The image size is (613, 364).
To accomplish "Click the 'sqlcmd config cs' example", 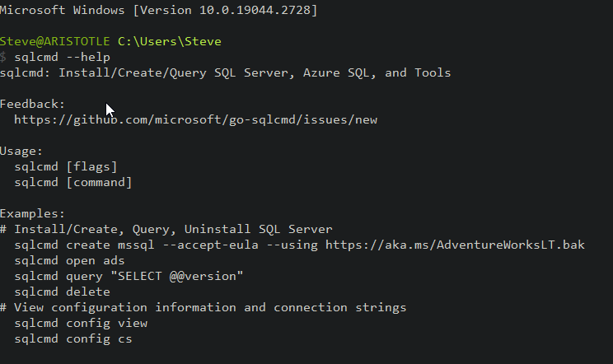I will click(73, 338).
